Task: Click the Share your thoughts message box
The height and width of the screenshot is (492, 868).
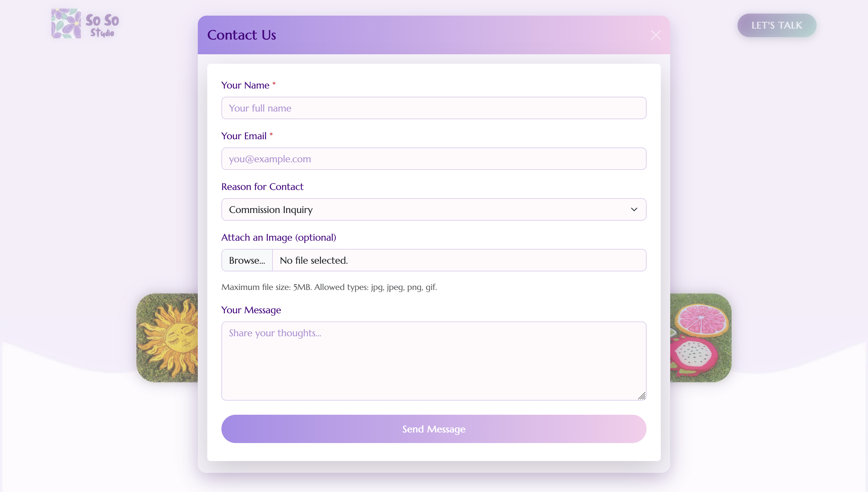Action: point(433,361)
